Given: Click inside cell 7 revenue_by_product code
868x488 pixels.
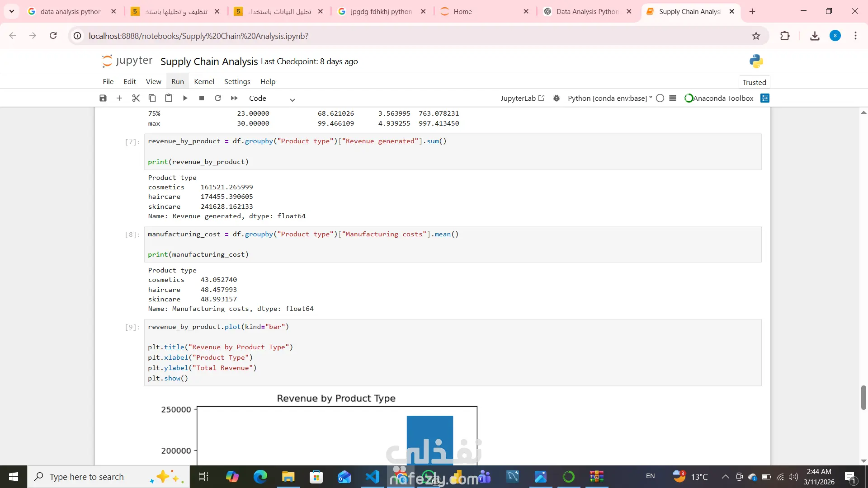Looking at the screenshot, I should tap(453, 151).
